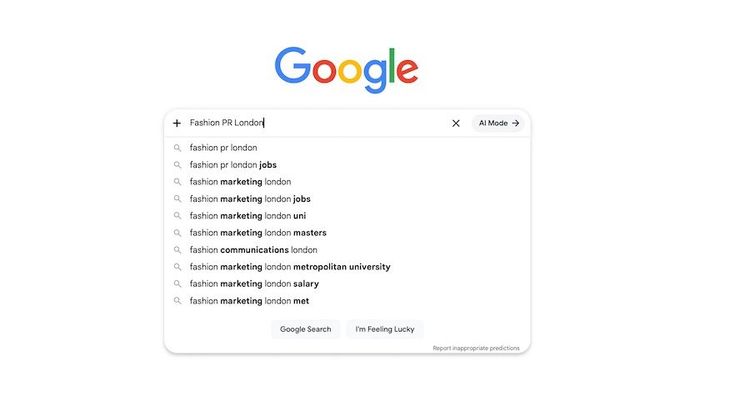Click magnifier icon beside 'fashion pr london jobs'
Viewport: 750px width, 417px height.
pyautogui.click(x=177, y=165)
